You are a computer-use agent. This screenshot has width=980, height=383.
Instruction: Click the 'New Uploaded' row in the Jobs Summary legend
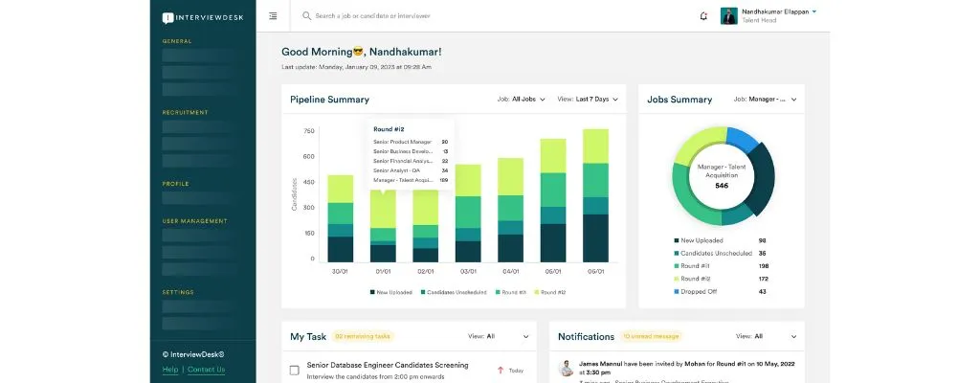pos(720,240)
